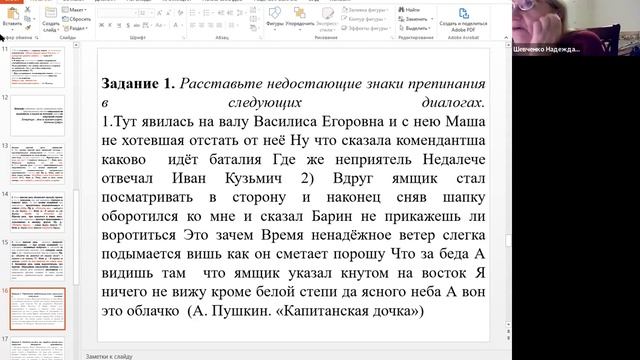Click the Decrease List Level icon

click(221, 13)
